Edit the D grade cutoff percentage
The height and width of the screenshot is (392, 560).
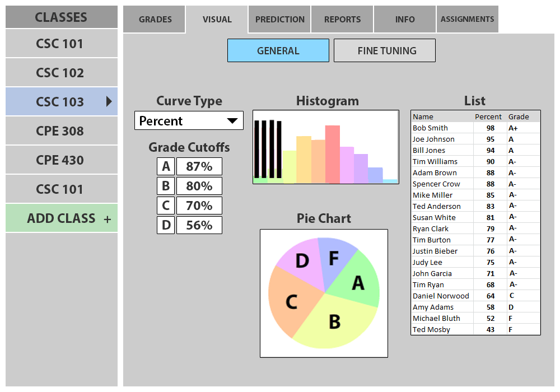(199, 225)
